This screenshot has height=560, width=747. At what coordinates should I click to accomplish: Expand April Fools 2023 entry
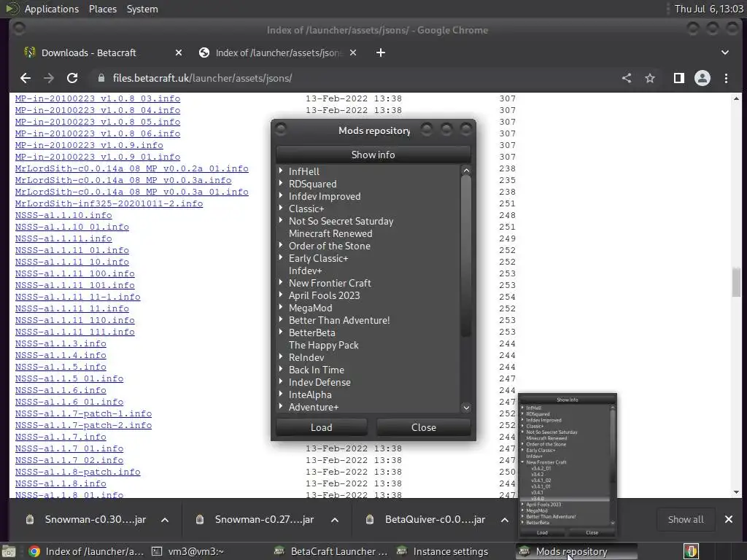(281, 295)
